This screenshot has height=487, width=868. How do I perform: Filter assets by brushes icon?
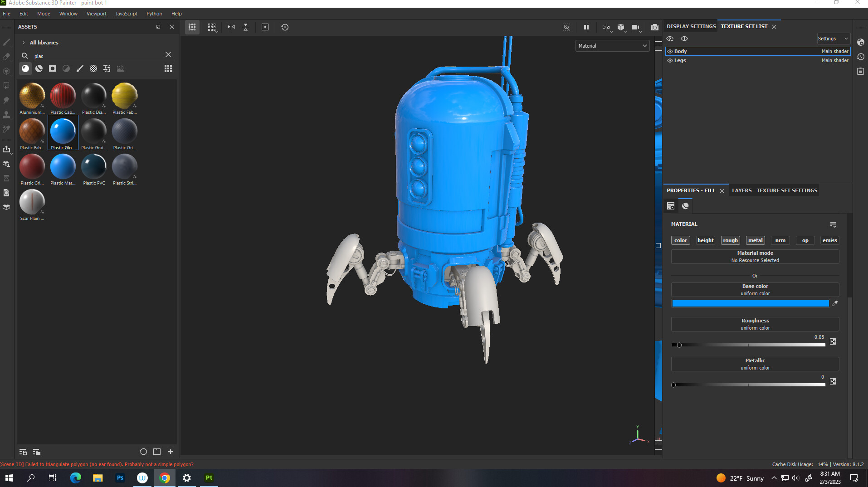[80, 68]
